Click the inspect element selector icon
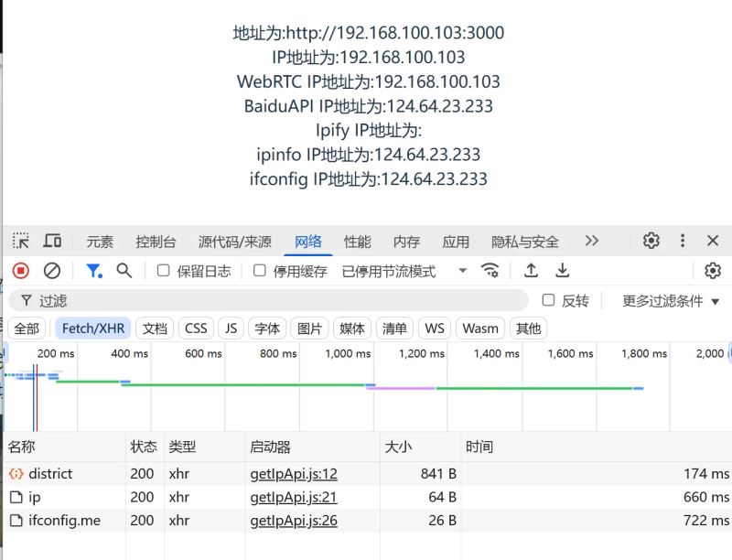This screenshot has height=560, width=732. pyautogui.click(x=21, y=241)
